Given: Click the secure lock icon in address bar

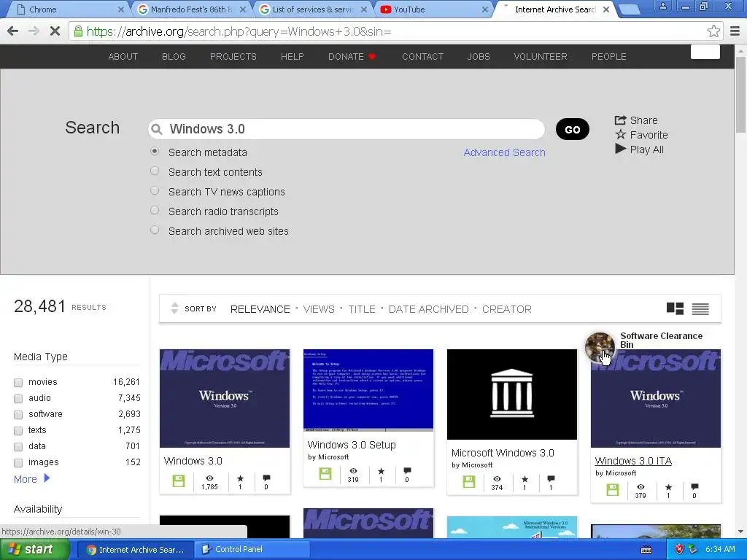Looking at the screenshot, I should (x=78, y=31).
